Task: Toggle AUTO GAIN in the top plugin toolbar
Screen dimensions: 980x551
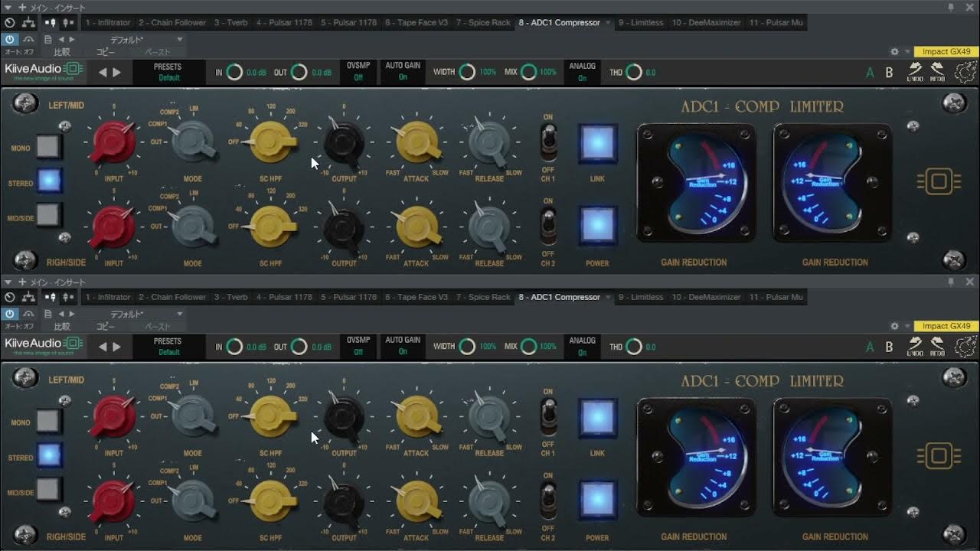Action: point(403,72)
